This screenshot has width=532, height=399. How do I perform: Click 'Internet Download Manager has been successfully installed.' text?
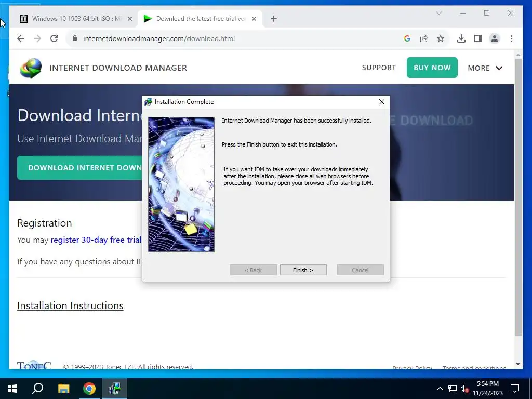[297, 121]
